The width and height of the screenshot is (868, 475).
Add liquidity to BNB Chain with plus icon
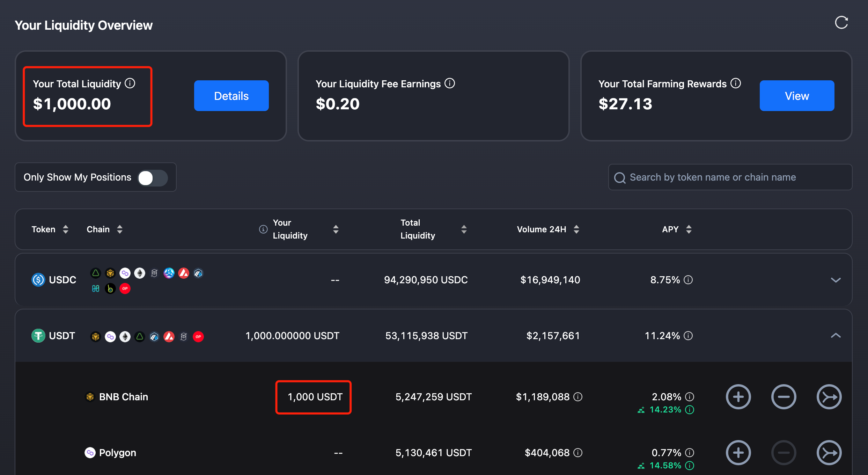pos(738,397)
